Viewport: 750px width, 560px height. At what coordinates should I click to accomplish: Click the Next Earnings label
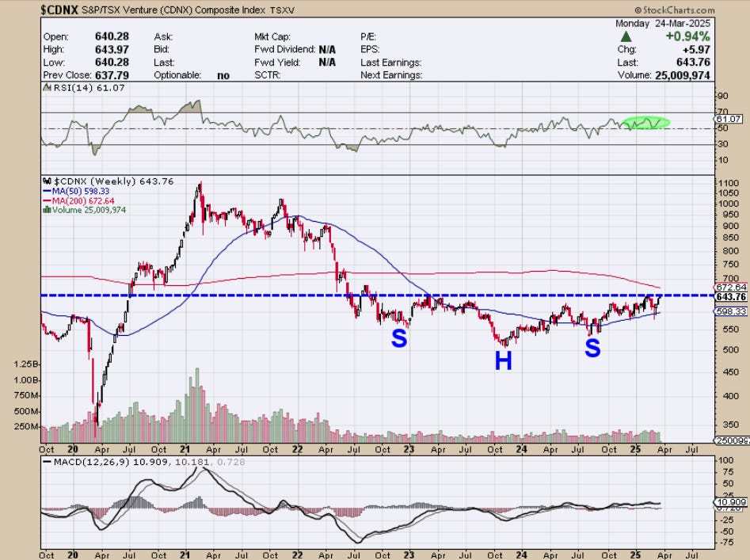[391, 75]
